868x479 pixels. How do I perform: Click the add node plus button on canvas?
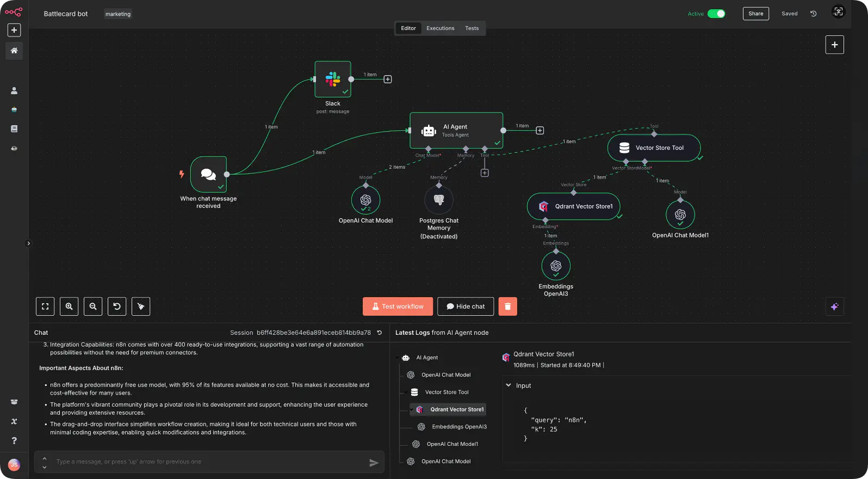(x=834, y=45)
